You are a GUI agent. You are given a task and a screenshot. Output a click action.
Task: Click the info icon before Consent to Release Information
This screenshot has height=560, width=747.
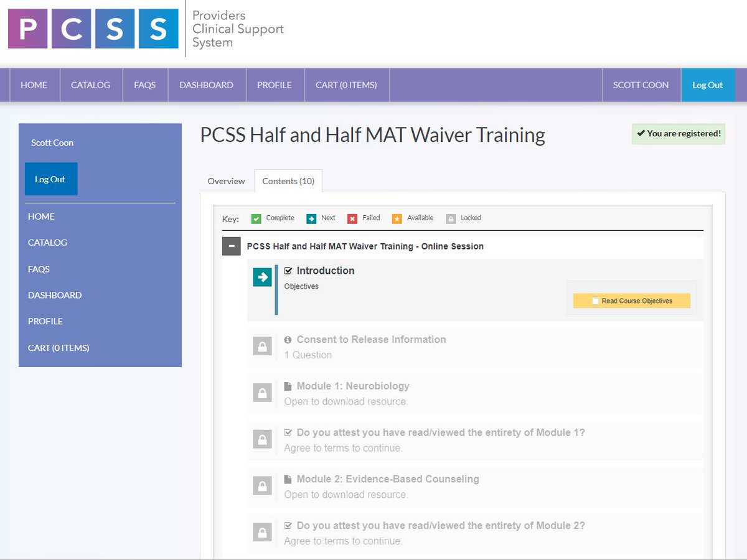click(x=288, y=340)
